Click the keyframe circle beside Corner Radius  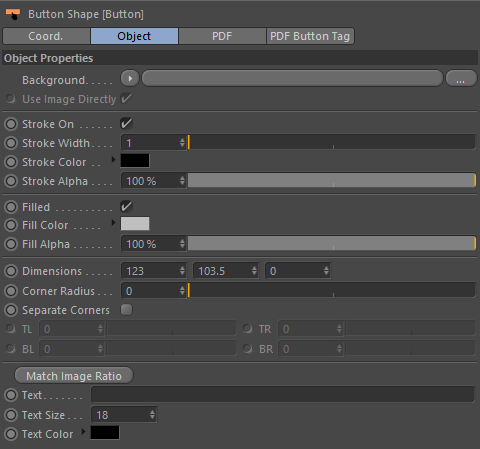[11, 291]
